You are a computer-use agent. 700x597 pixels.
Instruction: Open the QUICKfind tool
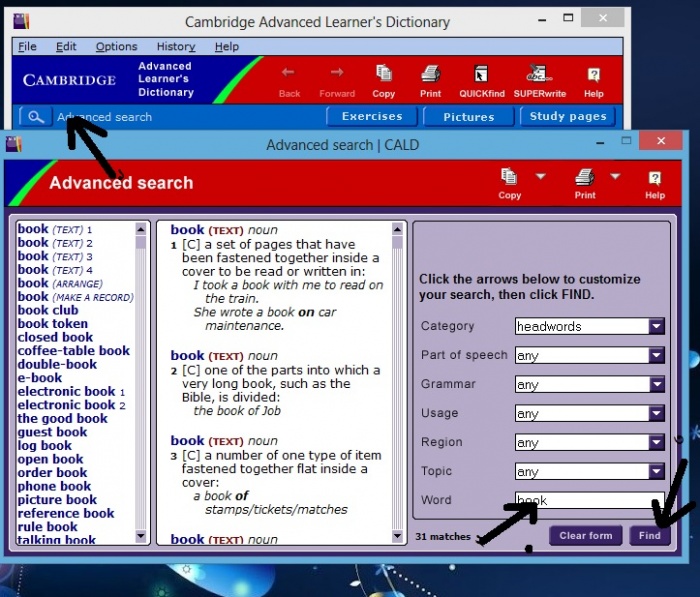pos(481,74)
